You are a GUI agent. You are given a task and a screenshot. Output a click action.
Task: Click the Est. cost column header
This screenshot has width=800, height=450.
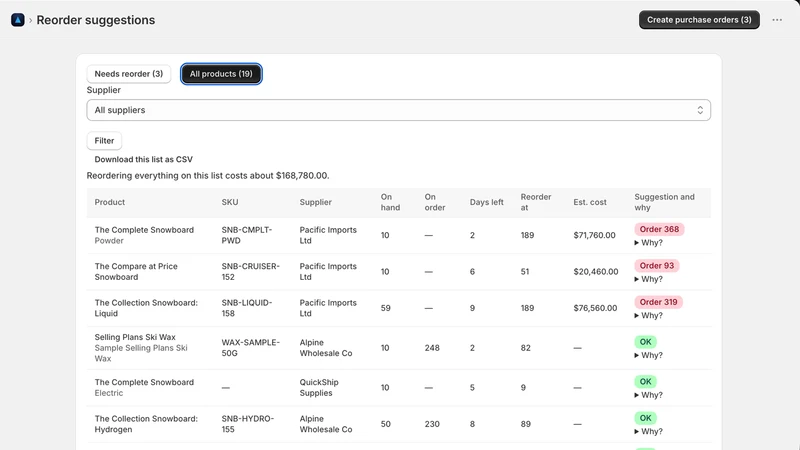590,202
